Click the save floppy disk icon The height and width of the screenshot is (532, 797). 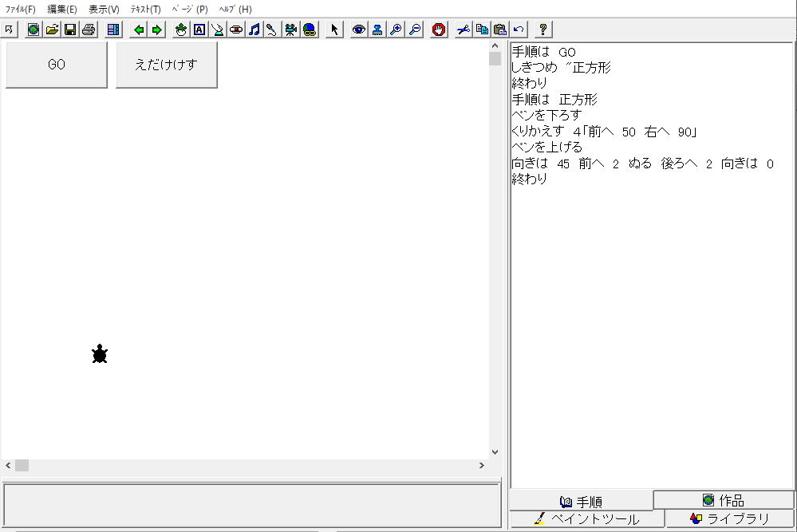70,30
